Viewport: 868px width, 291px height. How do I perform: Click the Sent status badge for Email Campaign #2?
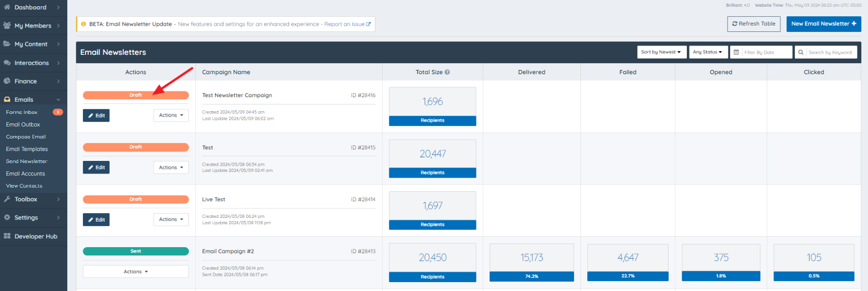pyautogui.click(x=136, y=251)
